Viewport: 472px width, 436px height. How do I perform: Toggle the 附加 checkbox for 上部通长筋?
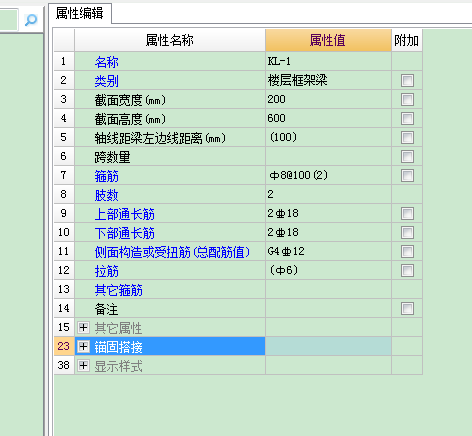click(x=407, y=213)
